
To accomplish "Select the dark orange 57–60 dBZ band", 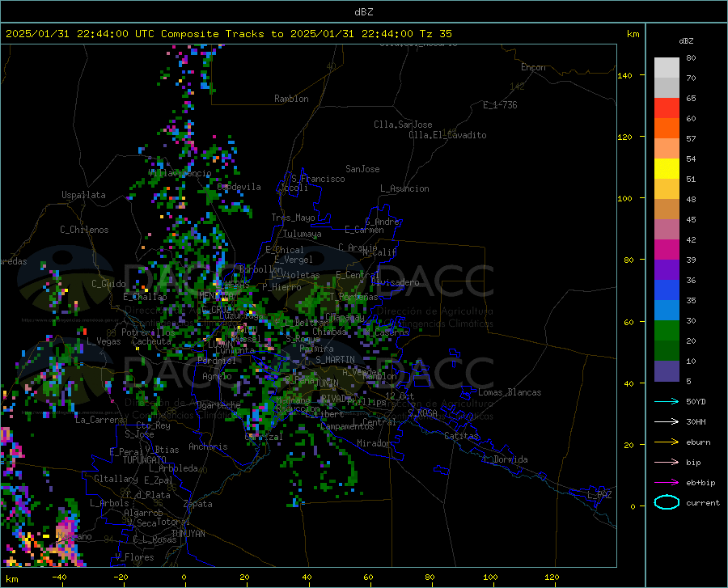I will pyautogui.click(x=667, y=128).
